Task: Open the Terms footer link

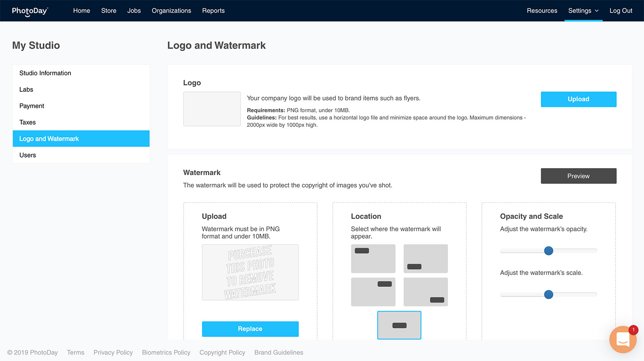Action: pos(76,352)
